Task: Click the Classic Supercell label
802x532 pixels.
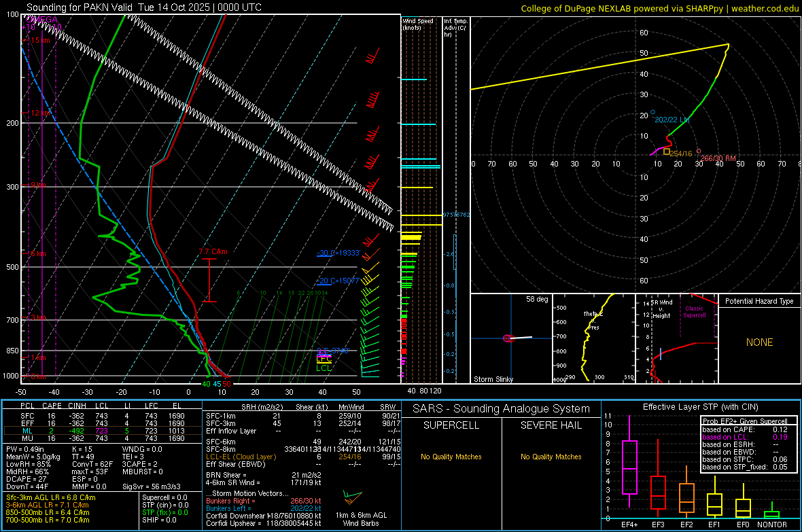Action: (x=694, y=312)
